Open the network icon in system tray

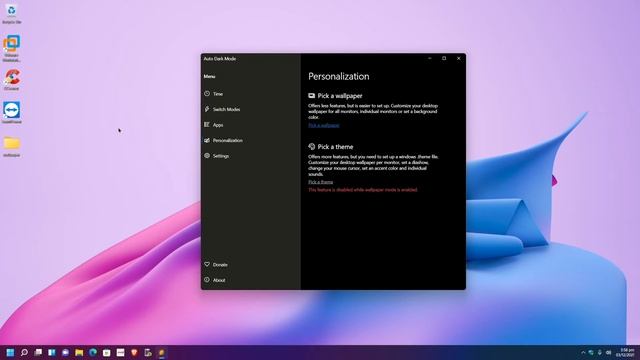pyautogui.click(x=591, y=352)
